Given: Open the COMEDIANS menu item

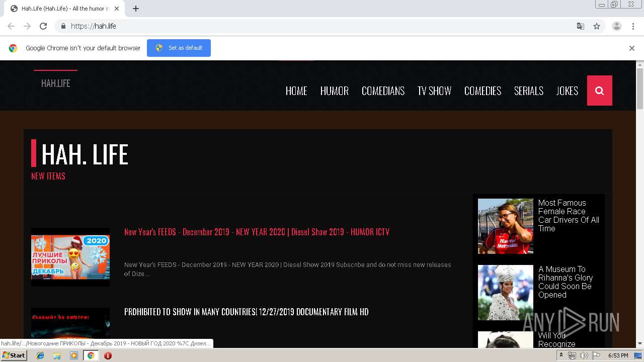Looking at the screenshot, I should 383,91.
